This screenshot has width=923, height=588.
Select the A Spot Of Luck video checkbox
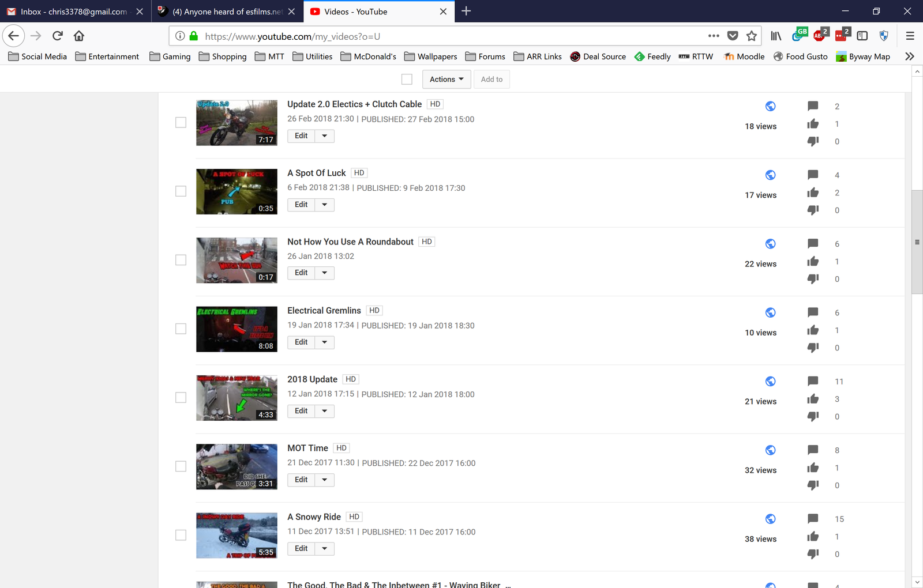click(x=181, y=191)
